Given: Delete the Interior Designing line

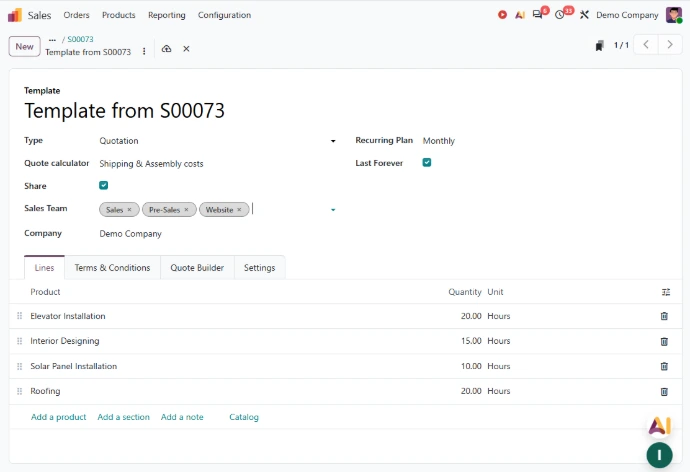Looking at the screenshot, I should [x=664, y=341].
